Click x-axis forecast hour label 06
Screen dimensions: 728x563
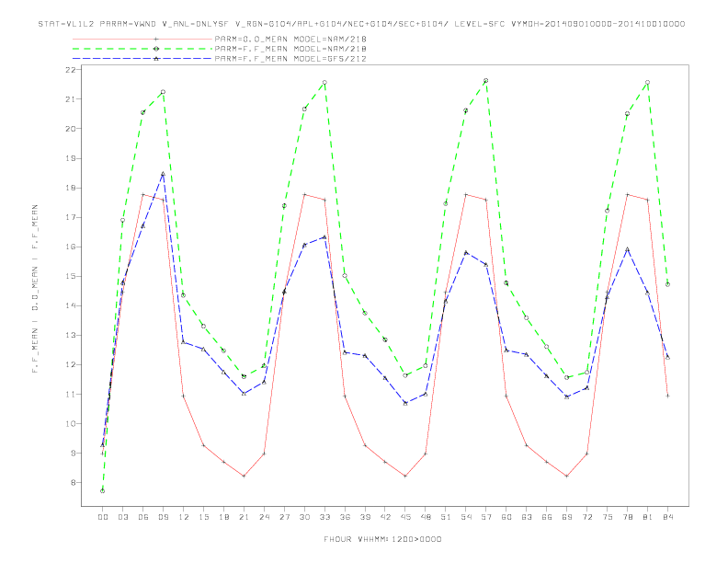coord(143,517)
